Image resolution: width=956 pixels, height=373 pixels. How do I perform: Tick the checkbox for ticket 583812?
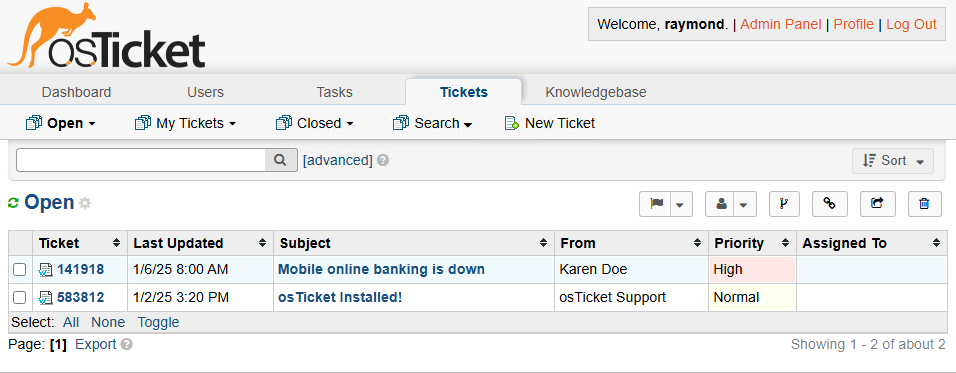20,297
